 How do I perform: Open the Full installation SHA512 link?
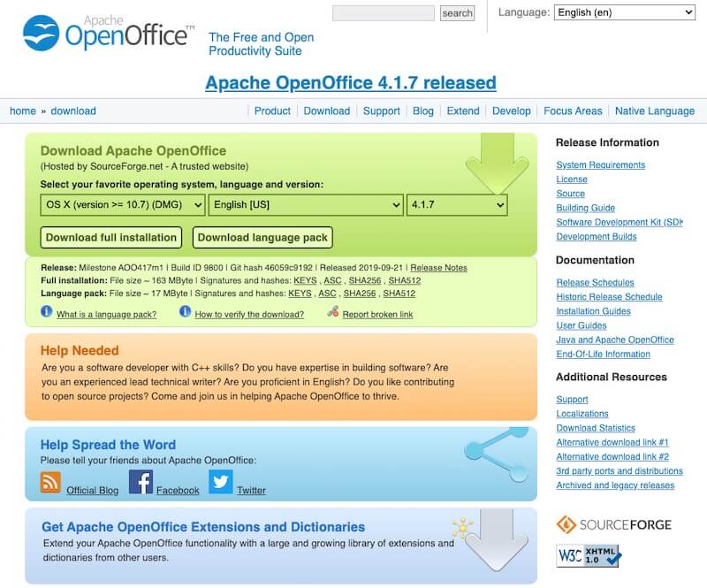pos(405,280)
